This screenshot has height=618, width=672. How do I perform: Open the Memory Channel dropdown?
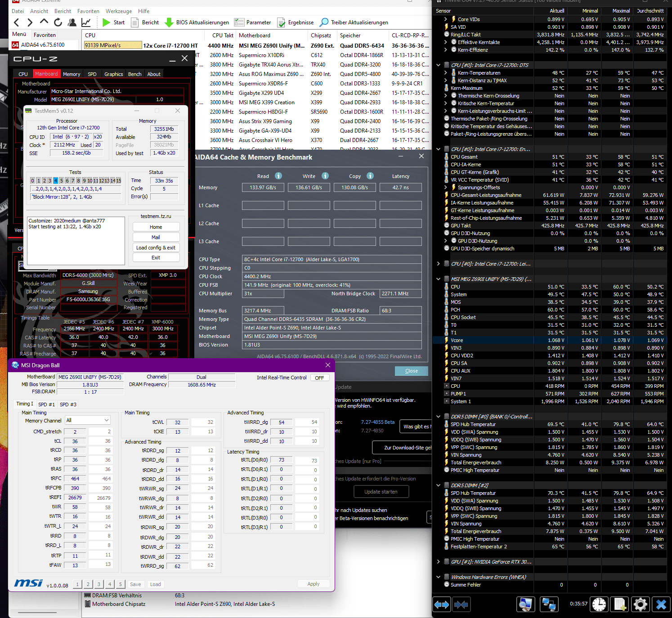(88, 420)
